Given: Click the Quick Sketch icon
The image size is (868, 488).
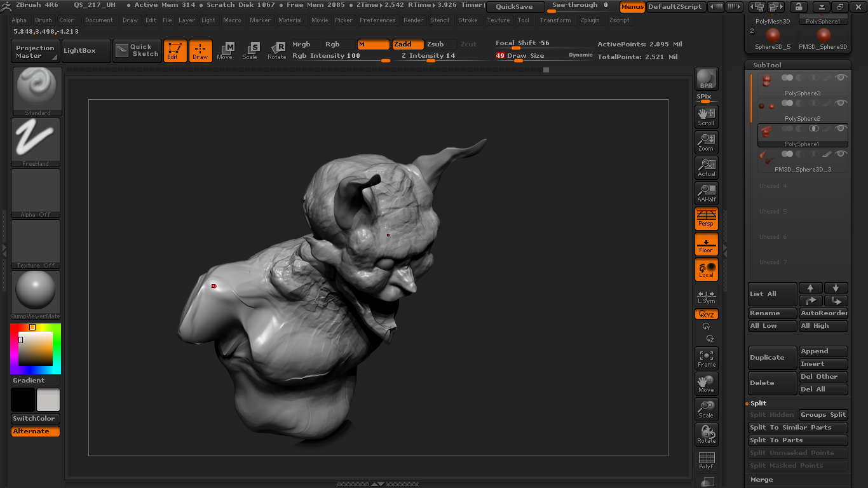Looking at the screenshot, I should (x=137, y=51).
